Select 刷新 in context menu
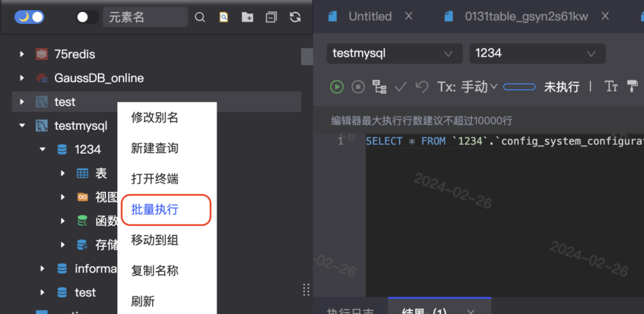 point(143,301)
